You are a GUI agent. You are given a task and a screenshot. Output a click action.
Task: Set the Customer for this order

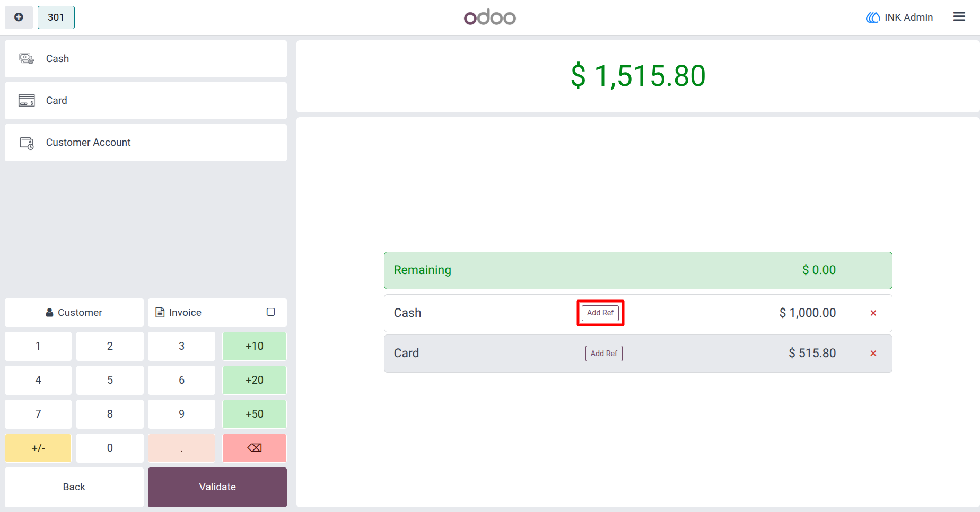click(74, 313)
